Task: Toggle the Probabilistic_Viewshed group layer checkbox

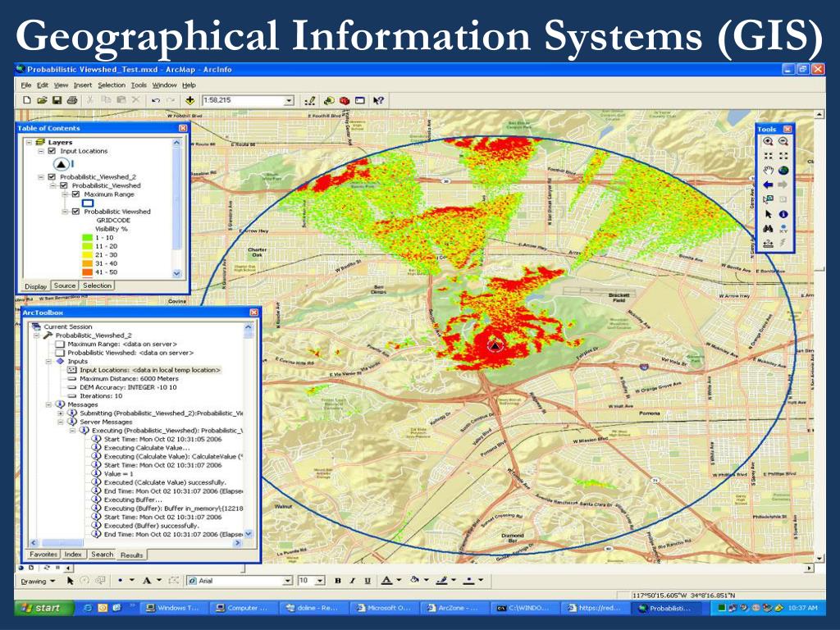Action: (64, 185)
